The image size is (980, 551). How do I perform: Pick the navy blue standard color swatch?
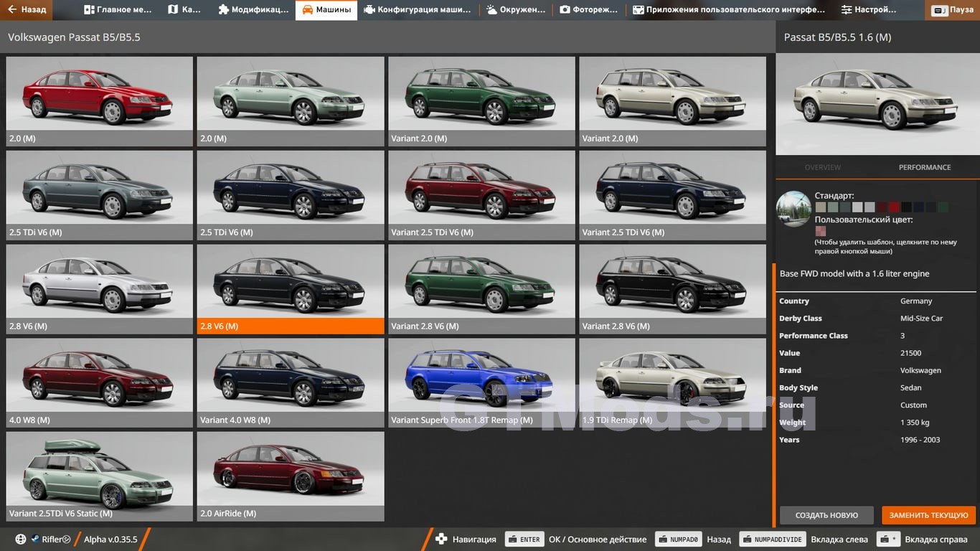pos(918,207)
